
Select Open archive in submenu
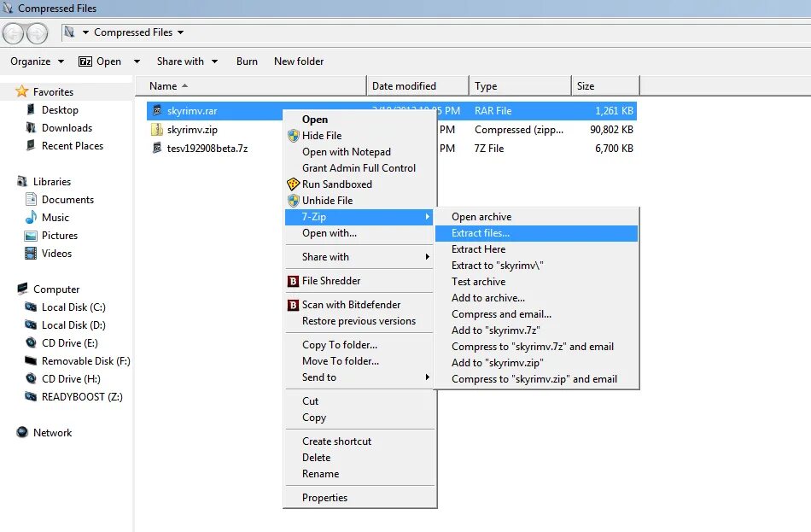click(536, 217)
